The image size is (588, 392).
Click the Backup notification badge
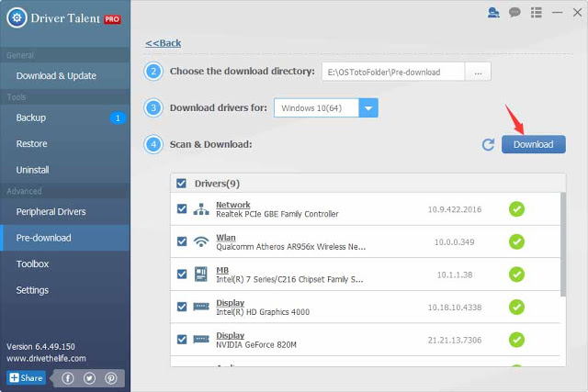[118, 118]
